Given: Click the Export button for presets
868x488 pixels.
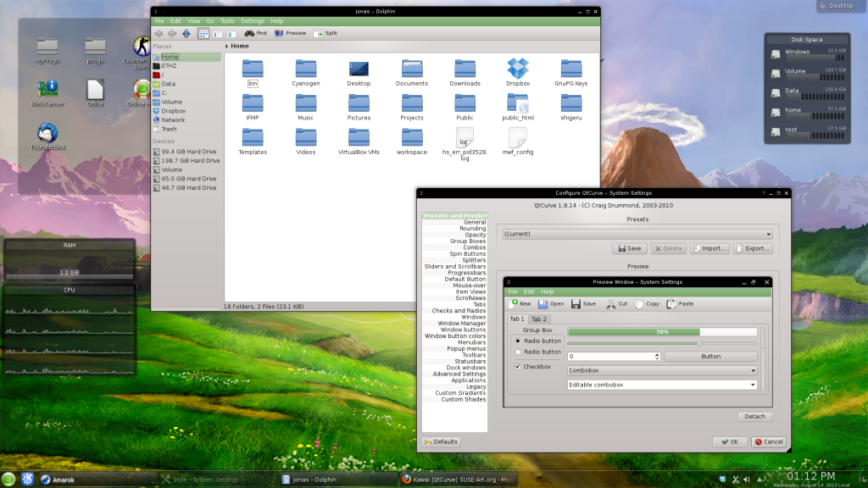Looking at the screenshot, I should (x=753, y=247).
